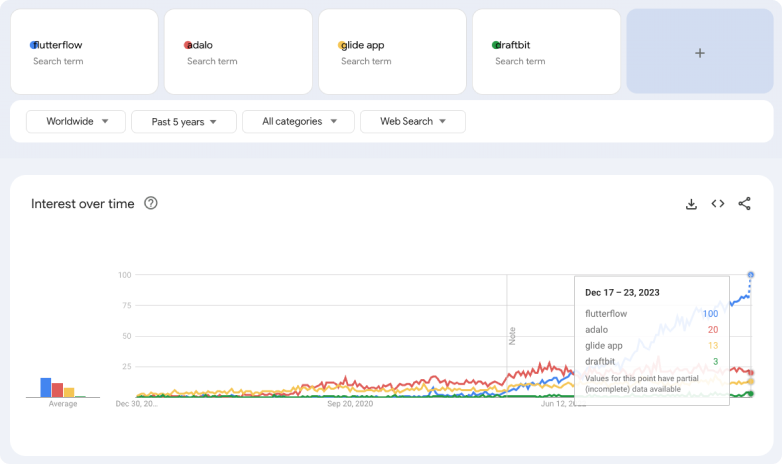Click the blue Average bar
Image resolution: width=782 pixels, height=464 pixels.
pyautogui.click(x=46, y=388)
